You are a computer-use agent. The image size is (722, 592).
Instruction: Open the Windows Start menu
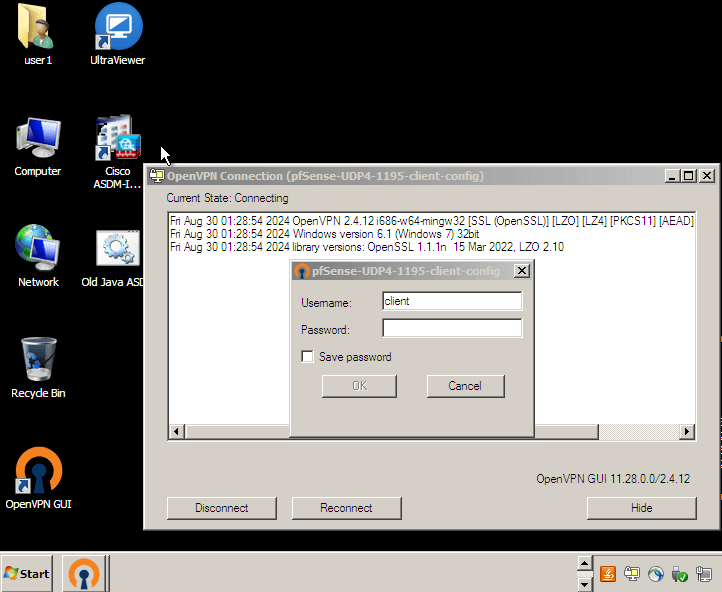(x=27, y=574)
